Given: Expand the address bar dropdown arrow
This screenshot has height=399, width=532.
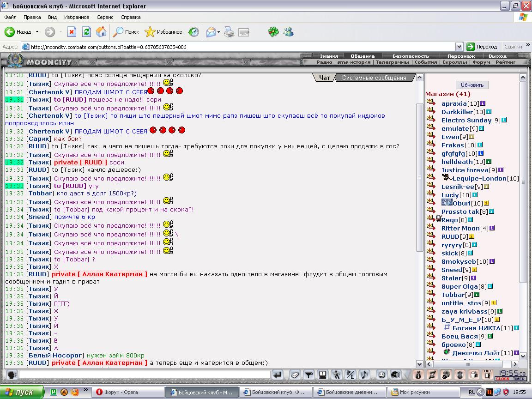Looking at the screenshot, I should coord(459,47).
